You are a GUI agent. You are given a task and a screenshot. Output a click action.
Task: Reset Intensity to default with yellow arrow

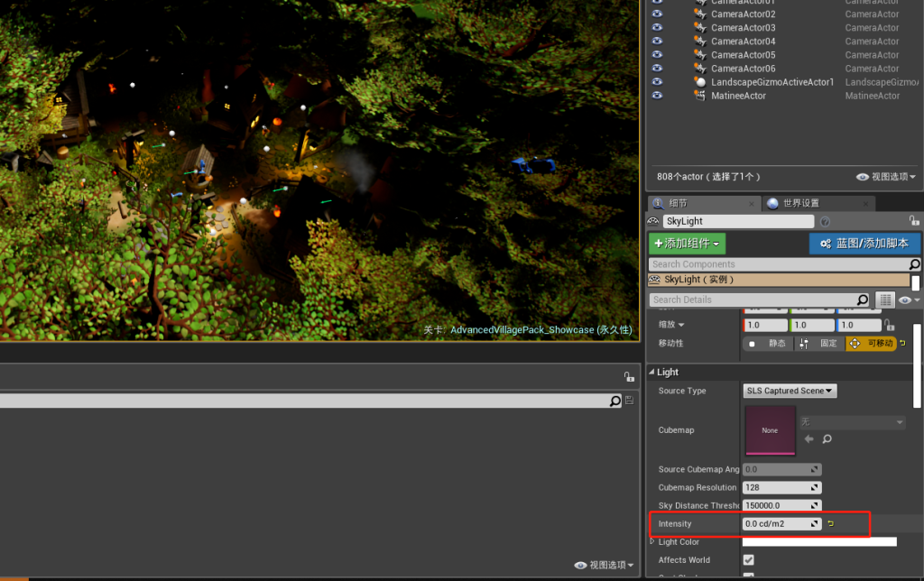(831, 524)
